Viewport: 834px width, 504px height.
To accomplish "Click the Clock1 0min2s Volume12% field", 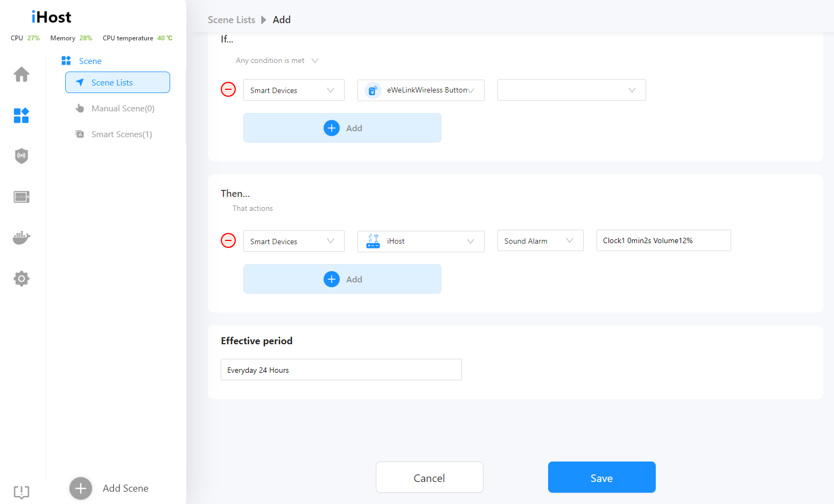I will pyautogui.click(x=664, y=240).
